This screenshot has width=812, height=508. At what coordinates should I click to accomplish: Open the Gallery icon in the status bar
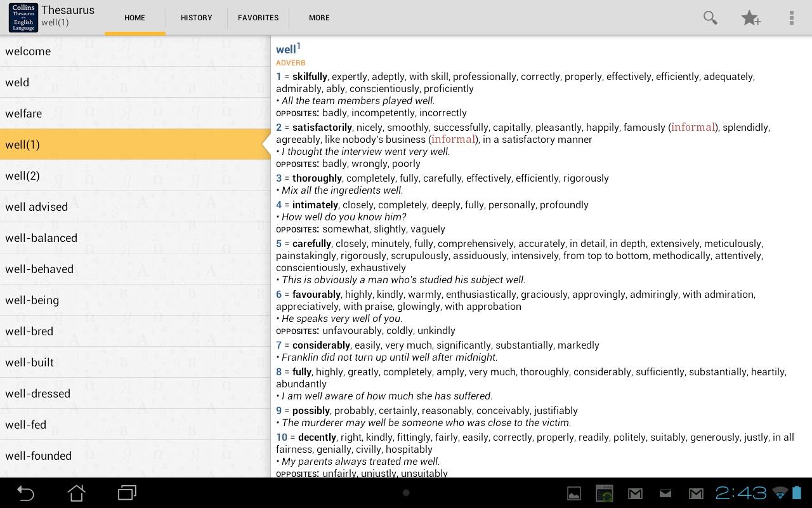tap(573, 493)
